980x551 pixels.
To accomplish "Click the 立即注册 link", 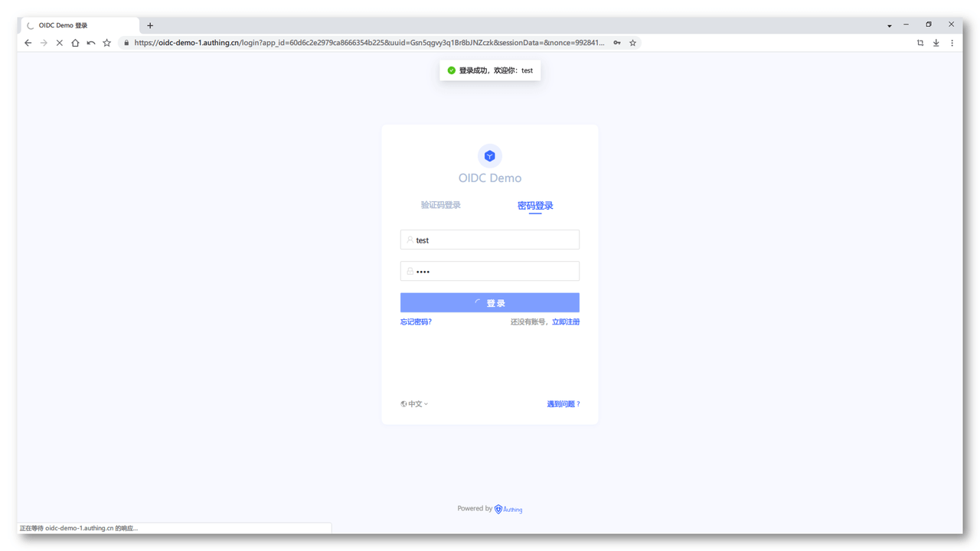I will pyautogui.click(x=565, y=322).
